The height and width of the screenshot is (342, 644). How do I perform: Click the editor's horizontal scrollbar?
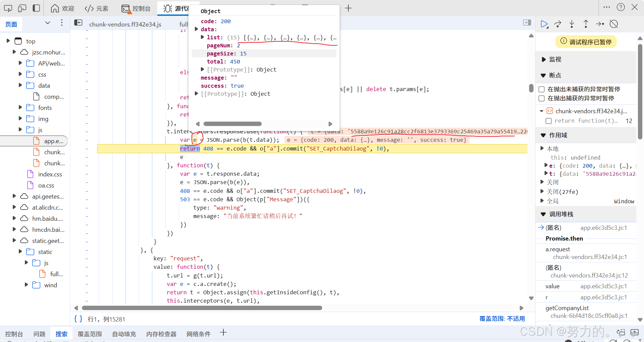tap(202, 308)
